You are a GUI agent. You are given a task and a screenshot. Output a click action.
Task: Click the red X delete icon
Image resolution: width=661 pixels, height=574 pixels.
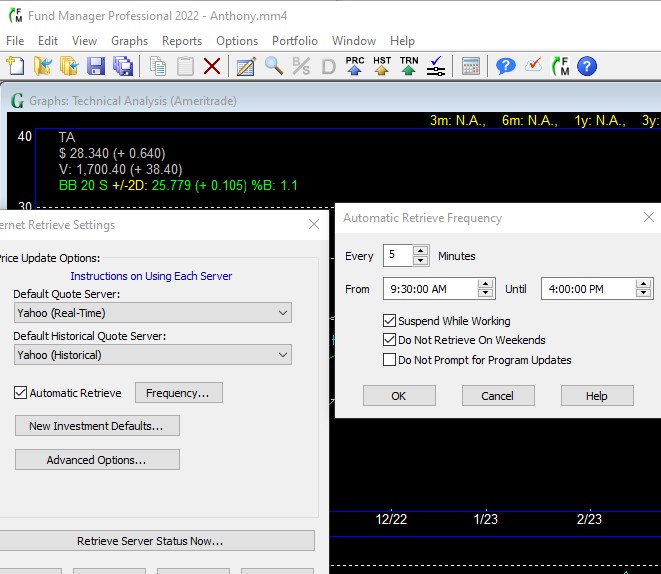pos(212,66)
